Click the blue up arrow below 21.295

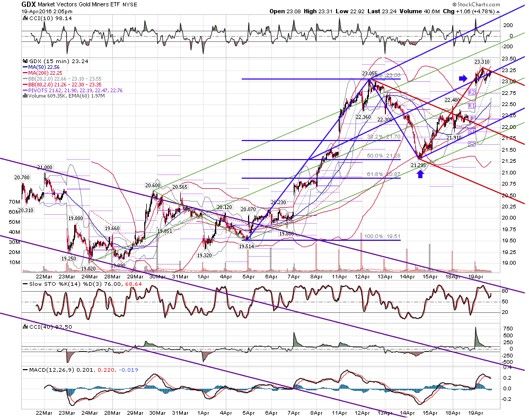(x=420, y=174)
